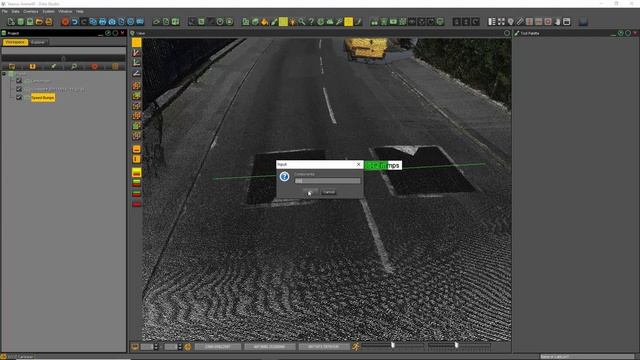Click the white window layout icon after hand
This screenshot has height=360, width=640.
pos(567,22)
